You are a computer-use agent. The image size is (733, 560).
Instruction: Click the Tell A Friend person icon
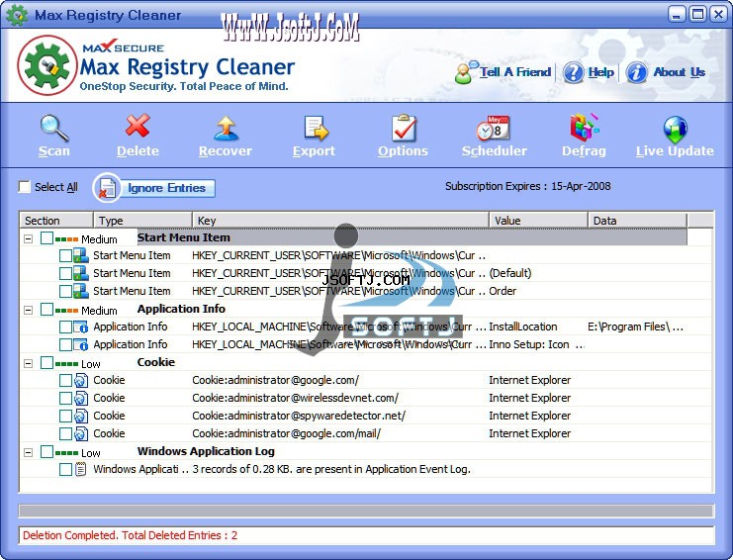click(x=465, y=72)
